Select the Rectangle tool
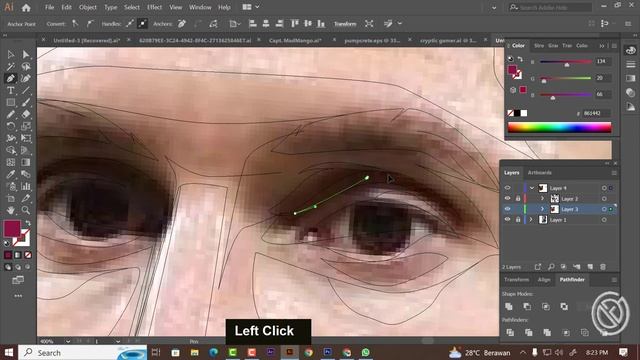The width and height of the screenshot is (640, 360). pyautogui.click(x=11, y=102)
